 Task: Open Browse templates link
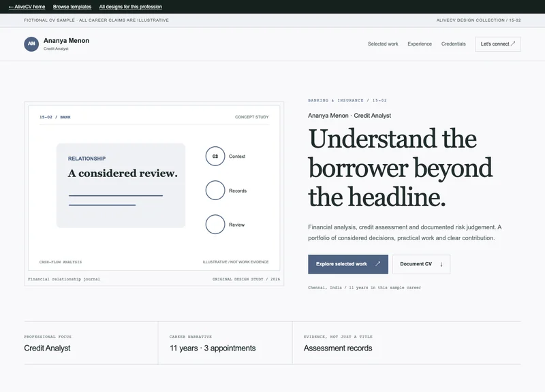pyautogui.click(x=72, y=7)
